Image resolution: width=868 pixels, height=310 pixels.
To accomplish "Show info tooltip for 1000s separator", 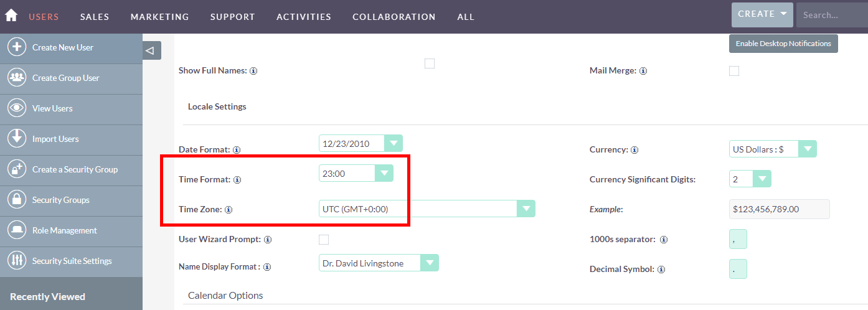I will [664, 240].
